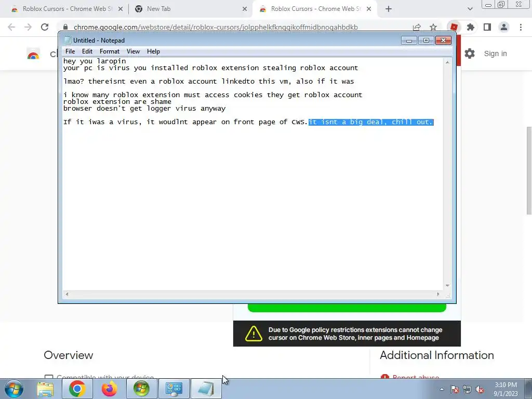Click Notepad's vertical scroll down arrow
The image size is (532, 399).
(x=447, y=286)
